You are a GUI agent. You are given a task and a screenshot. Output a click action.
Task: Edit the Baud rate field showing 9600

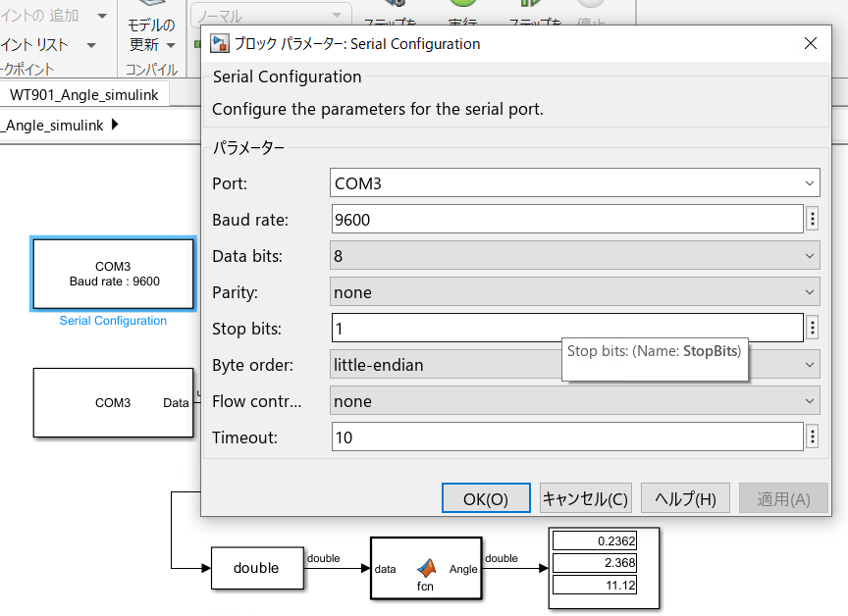click(x=567, y=219)
